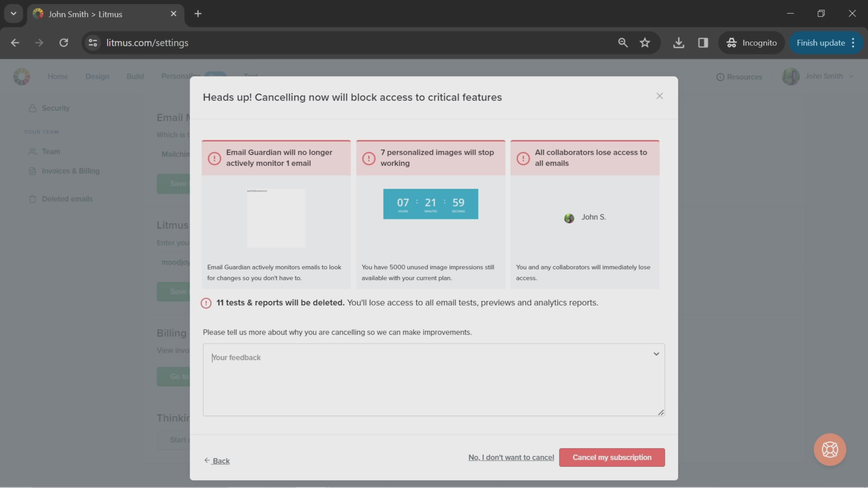
Task: Click the Incognito indicator
Action: pyautogui.click(x=751, y=43)
